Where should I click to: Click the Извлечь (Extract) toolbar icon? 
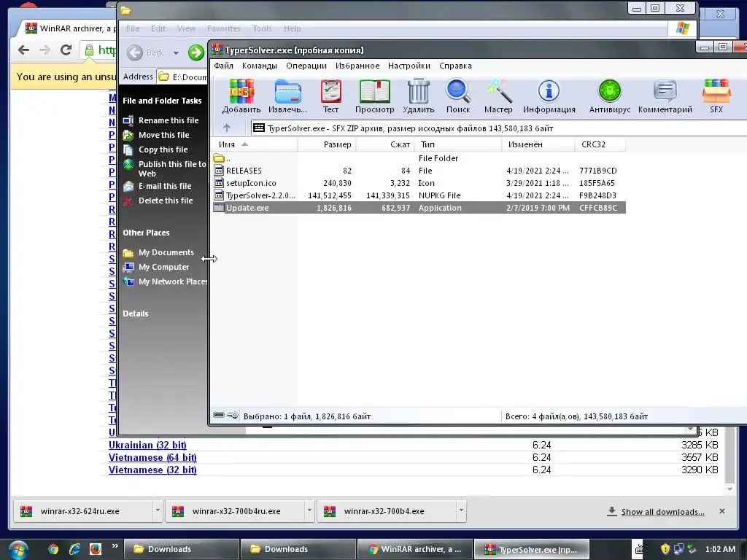287,97
